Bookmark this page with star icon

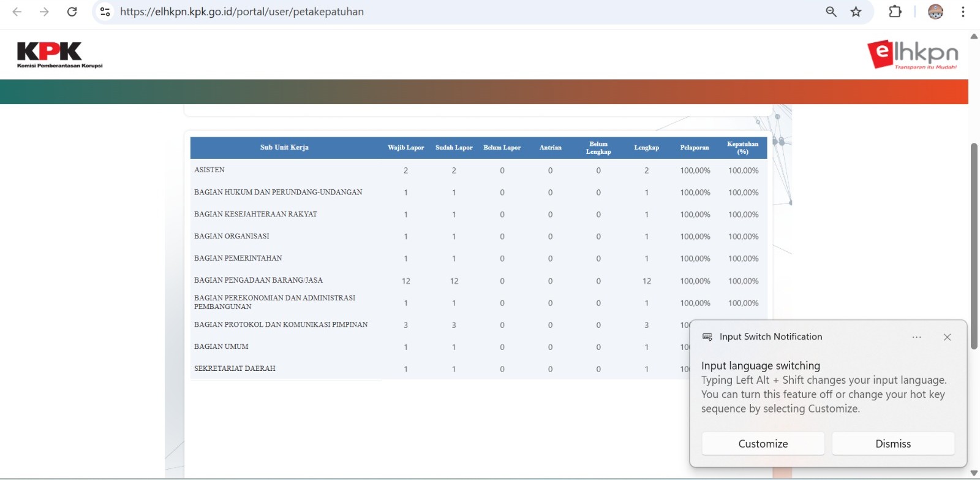coord(856,12)
